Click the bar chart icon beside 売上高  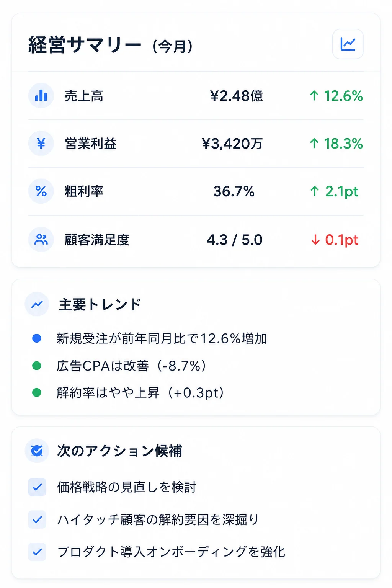[x=41, y=96]
